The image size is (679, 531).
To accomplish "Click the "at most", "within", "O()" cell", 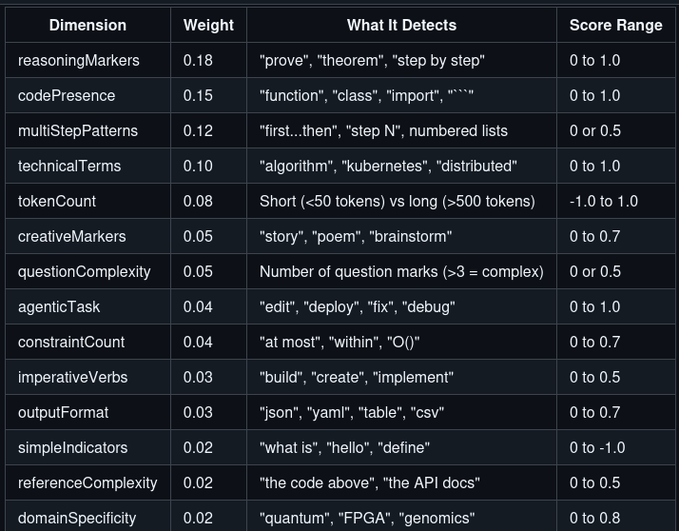I will [x=339, y=342].
